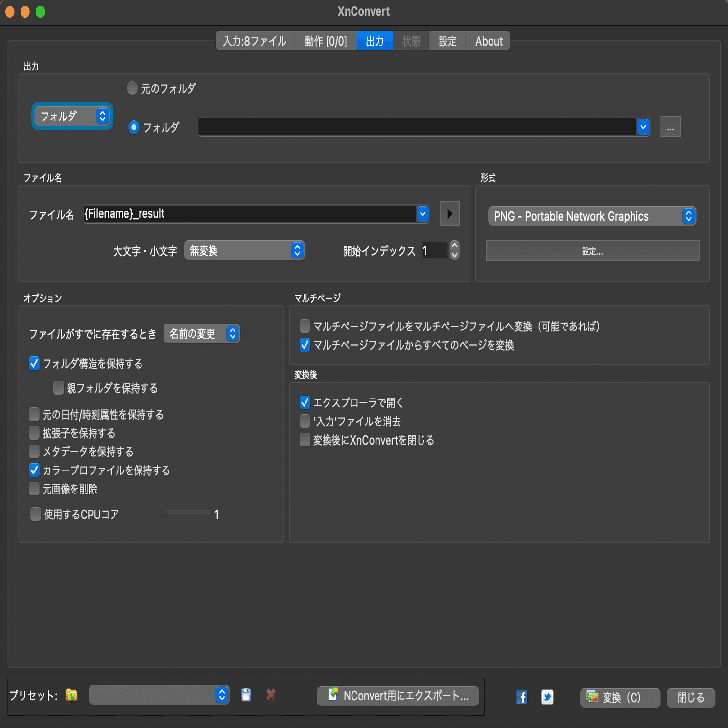Click the {Filename}_result filename field

coord(250,214)
